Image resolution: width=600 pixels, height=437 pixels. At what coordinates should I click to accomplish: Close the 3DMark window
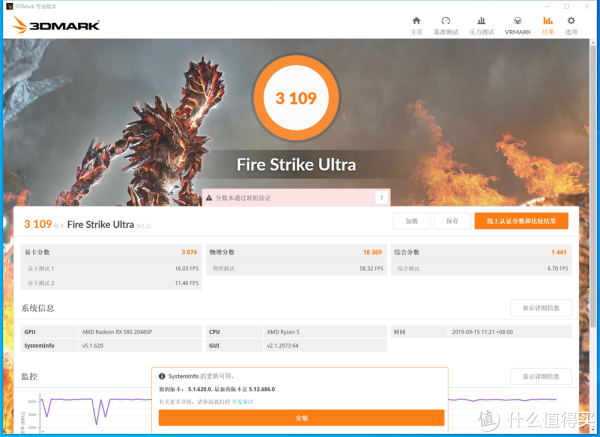(587, 6)
